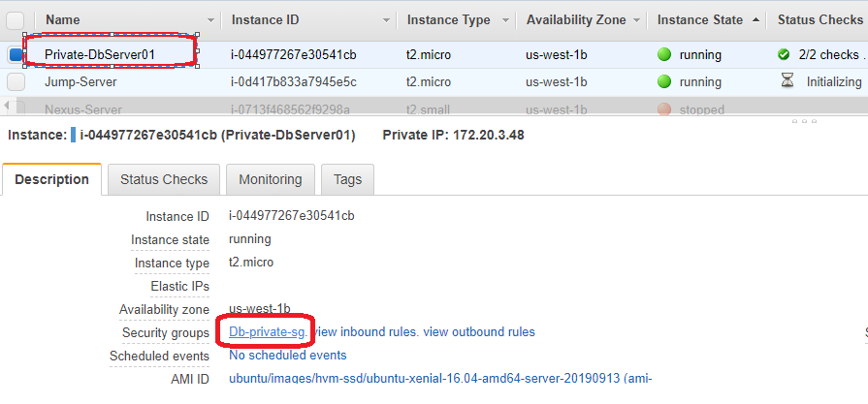Open the No scheduled events link

click(288, 355)
